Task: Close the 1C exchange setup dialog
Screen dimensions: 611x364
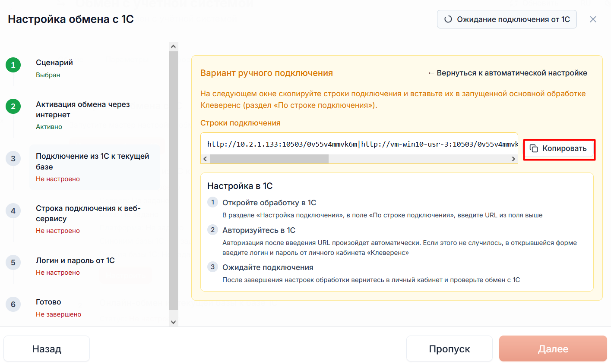Action: [593, 19]
